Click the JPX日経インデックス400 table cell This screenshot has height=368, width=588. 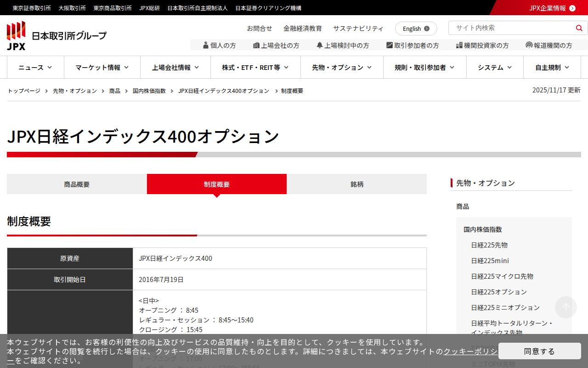click(x=280, y=259)
